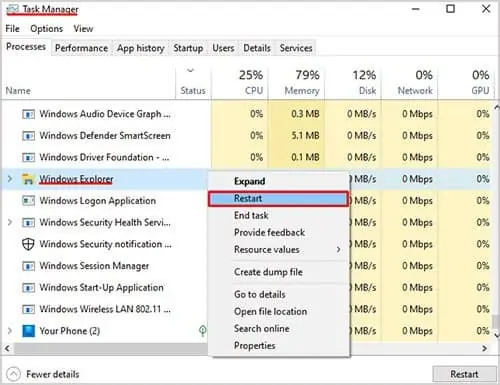Viewport: 500px width, 385px height.
Task: Click the Fewer details link
Action: pos(53,374)
